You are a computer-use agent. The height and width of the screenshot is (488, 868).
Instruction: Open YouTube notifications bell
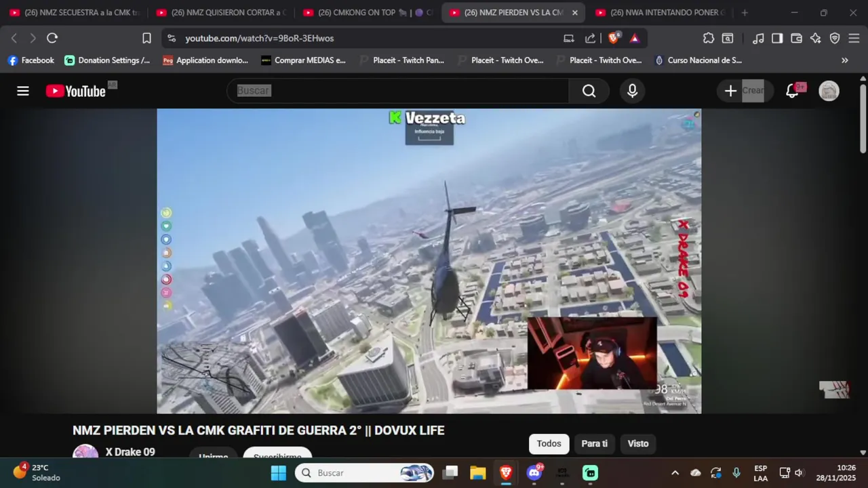pyautogui.click(x=792, y=91)
